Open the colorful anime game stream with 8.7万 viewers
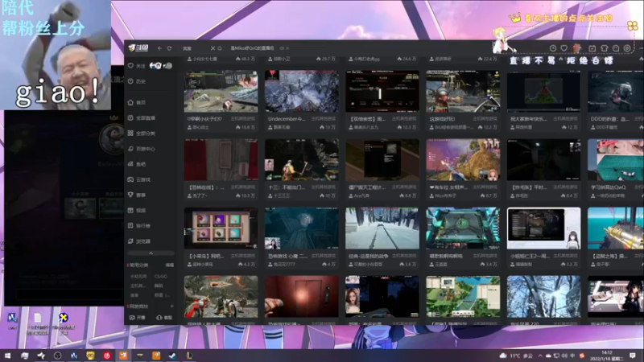 click(463, 159)
